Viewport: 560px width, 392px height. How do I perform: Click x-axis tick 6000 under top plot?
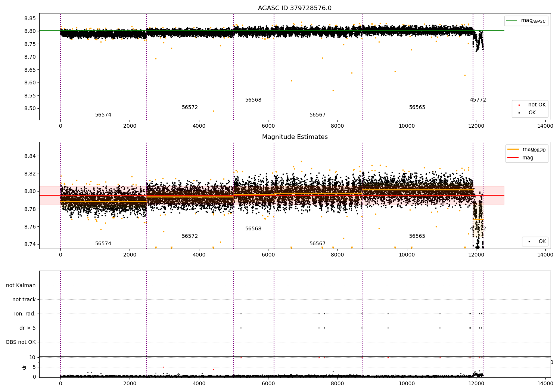pyautogui.click(x=268, y=126)
